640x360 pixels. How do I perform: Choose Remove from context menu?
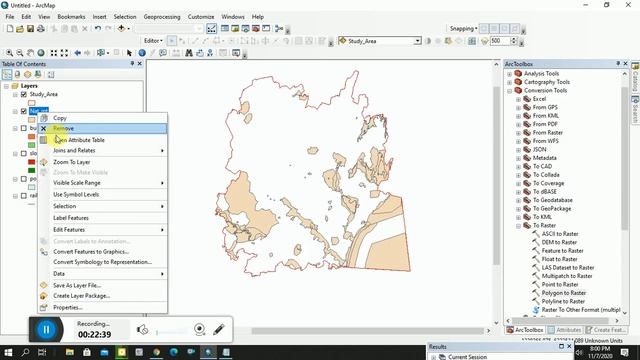pos(102,128)
